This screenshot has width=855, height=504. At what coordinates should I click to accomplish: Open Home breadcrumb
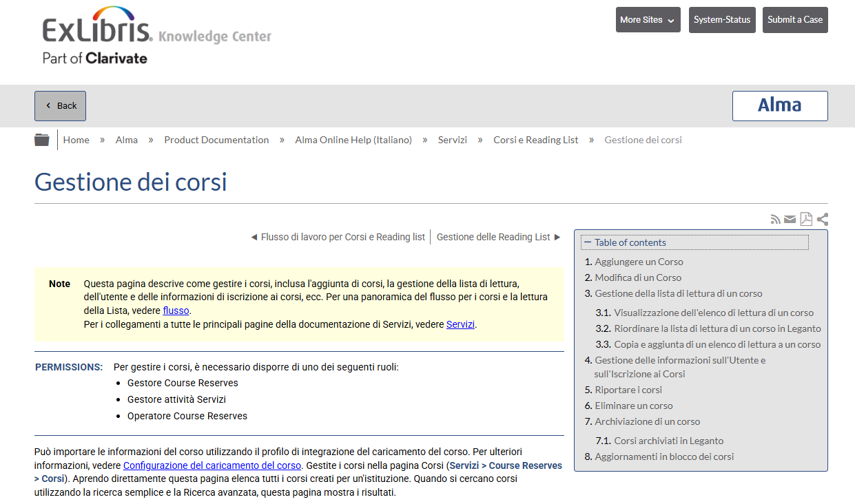[x=76, y=140]
